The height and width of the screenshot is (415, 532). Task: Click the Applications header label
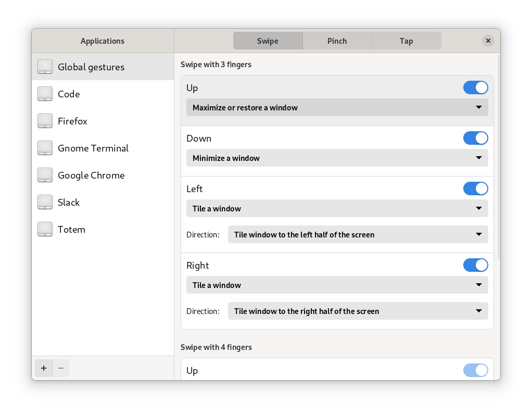(103, 41)
